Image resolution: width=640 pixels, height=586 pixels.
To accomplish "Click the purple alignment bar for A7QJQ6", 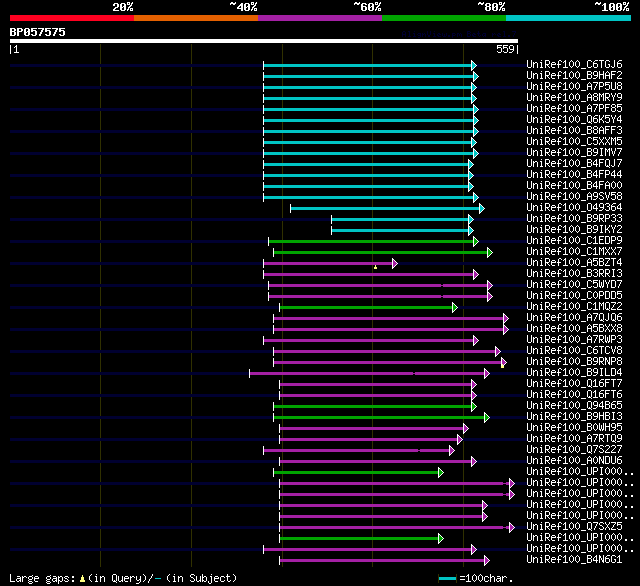I will tap(391, 319).
